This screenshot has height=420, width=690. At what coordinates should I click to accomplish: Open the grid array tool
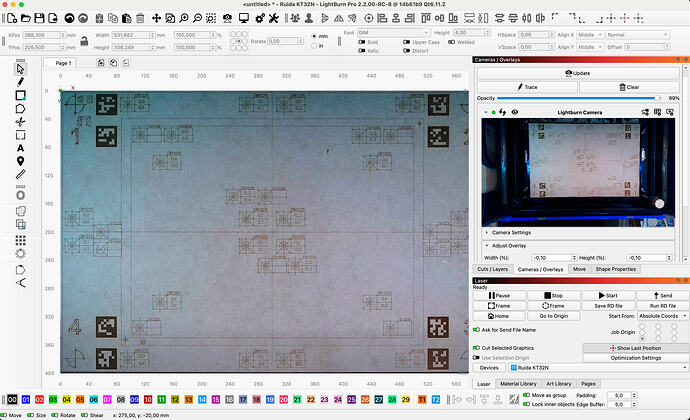click(x=20, y=240)
